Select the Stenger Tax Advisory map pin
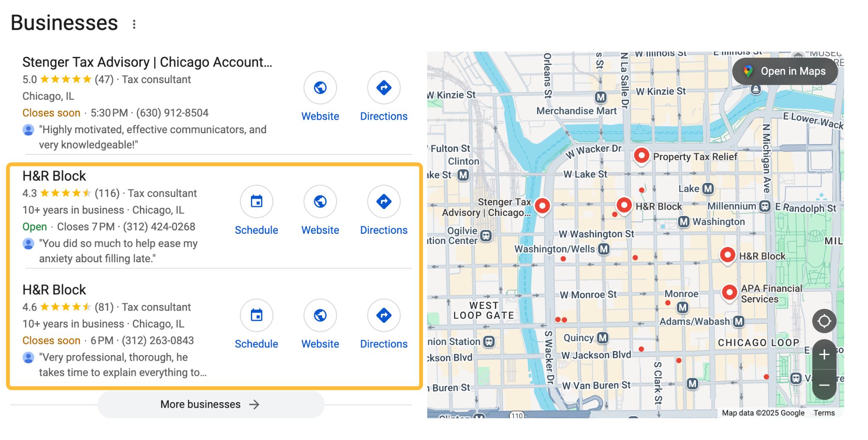868x440 pixels. 542,206
